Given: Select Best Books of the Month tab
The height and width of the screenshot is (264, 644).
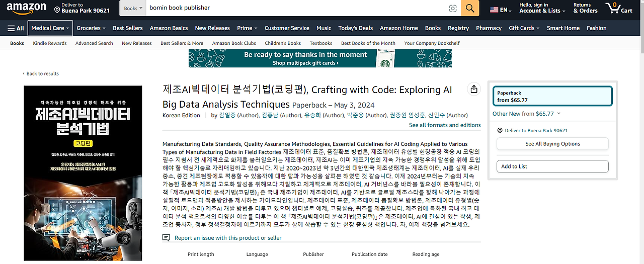Looking at the screenshot, I should point(368,43).
